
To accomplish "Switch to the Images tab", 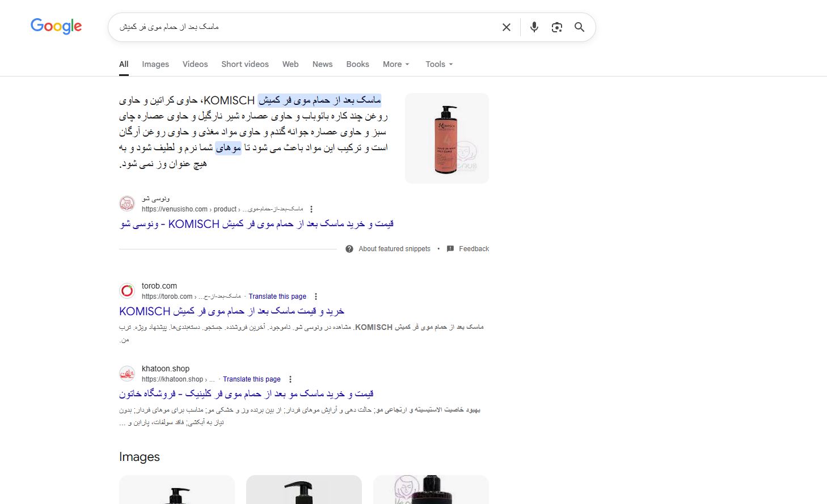I will click(155, 64).
